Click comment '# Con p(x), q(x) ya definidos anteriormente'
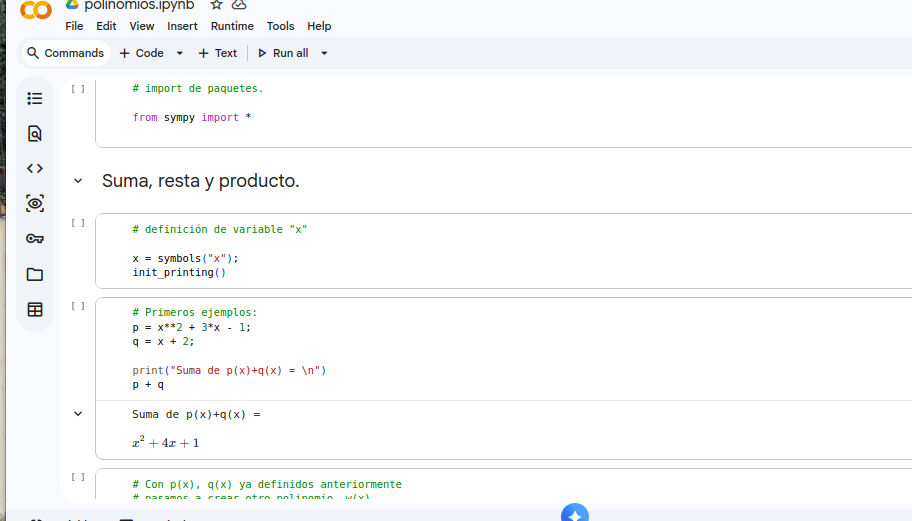Image resolution: width=912 pixels, height=521 pixels. [x=267, y=484]
